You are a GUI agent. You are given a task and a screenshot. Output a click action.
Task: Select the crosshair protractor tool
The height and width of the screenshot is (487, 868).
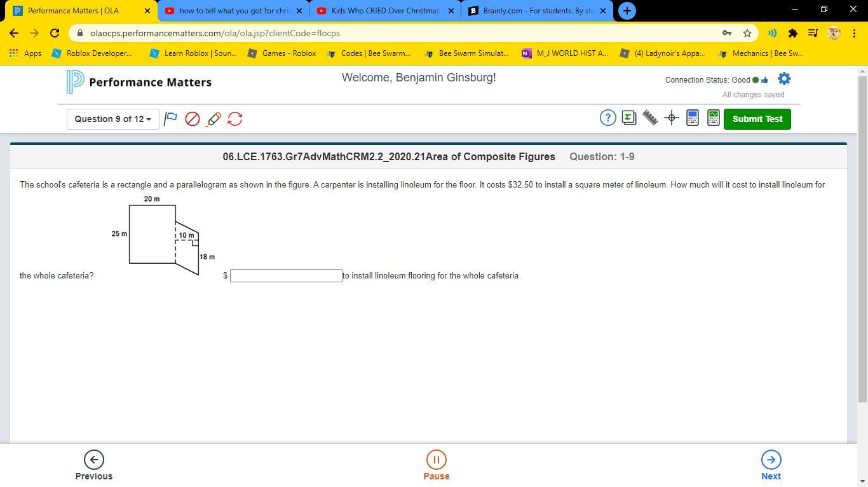click(x=672, y=118)
